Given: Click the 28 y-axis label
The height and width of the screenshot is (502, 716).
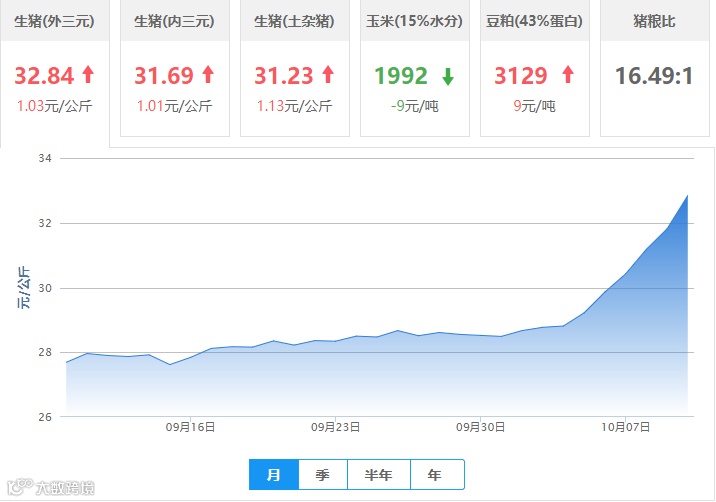Looking at the screenshot, I should (45, 352).
